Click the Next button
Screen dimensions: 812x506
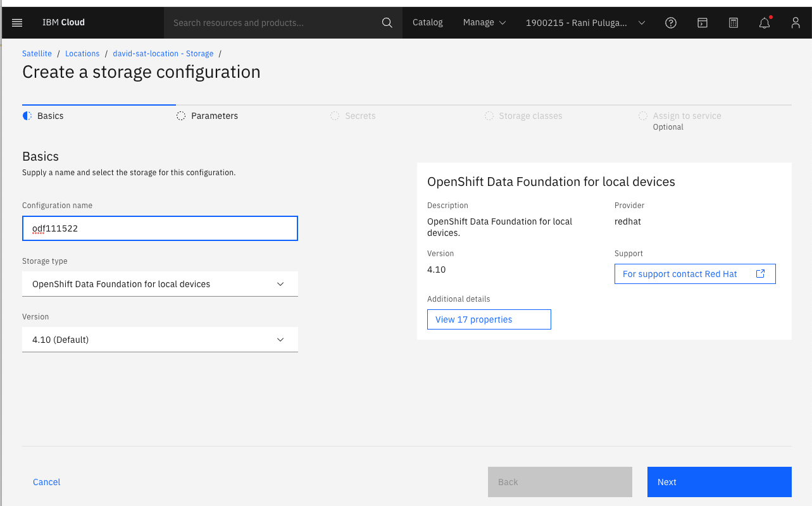pos(720,482)
